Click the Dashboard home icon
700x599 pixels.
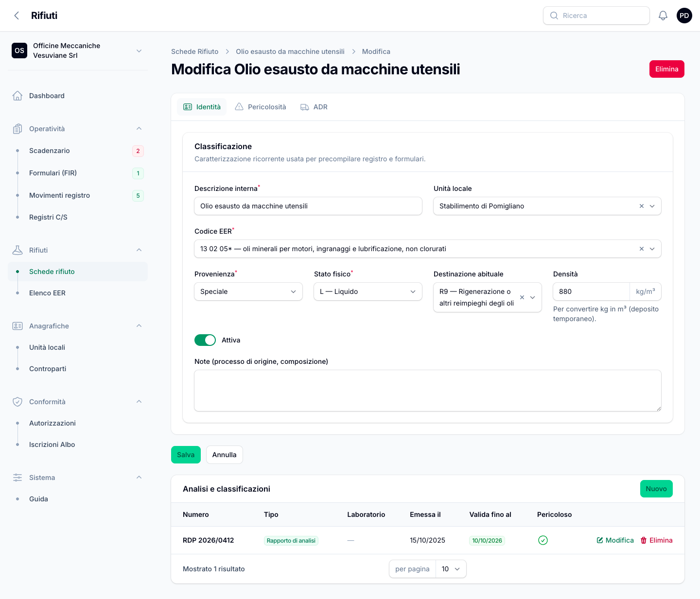coord(17,96)
